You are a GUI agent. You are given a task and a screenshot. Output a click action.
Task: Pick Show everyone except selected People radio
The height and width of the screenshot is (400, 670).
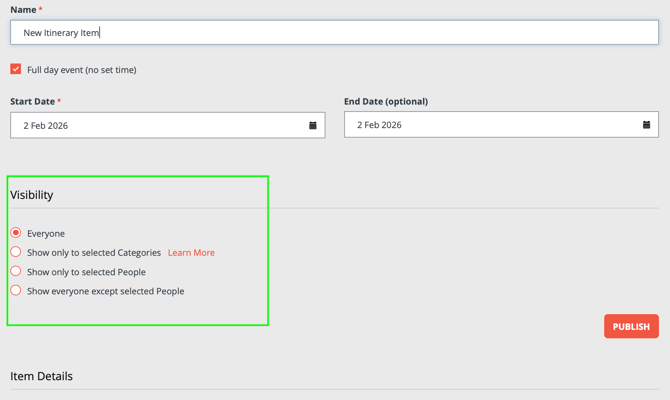[x=16, y=291]
